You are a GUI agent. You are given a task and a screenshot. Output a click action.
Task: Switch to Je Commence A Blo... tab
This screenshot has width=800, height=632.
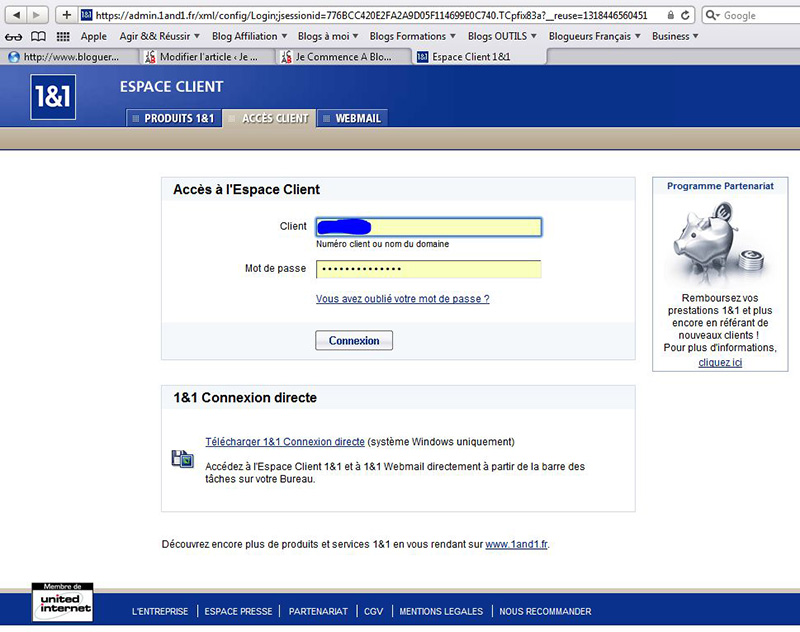(x=343, y=57)
